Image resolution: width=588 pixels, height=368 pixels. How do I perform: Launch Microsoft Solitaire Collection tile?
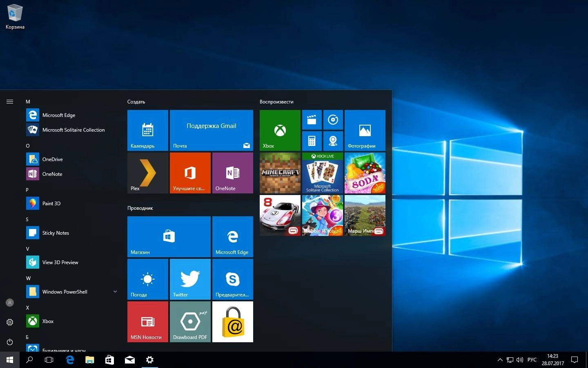point(323,173)
